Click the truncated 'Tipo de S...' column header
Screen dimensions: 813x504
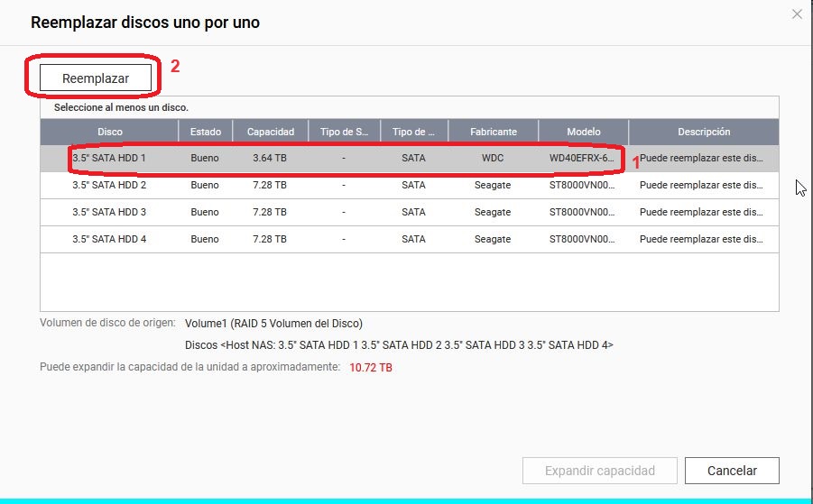(x=344, y=132)
